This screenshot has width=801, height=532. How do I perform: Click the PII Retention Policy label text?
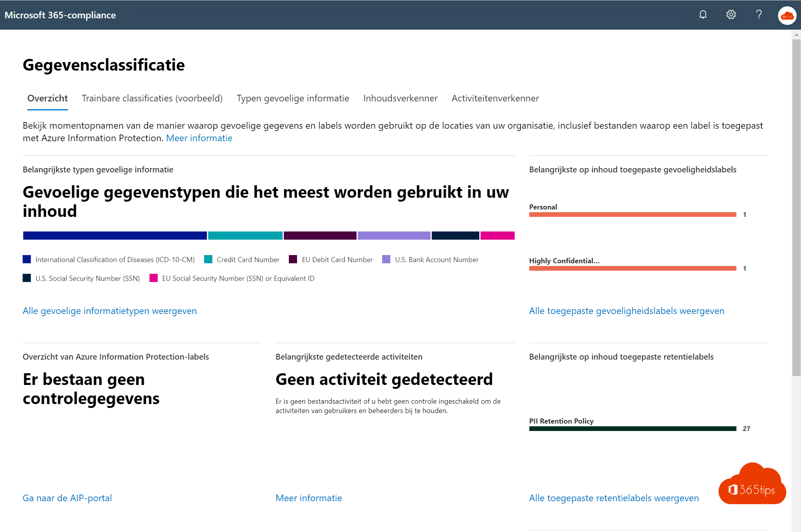[561, 421]
